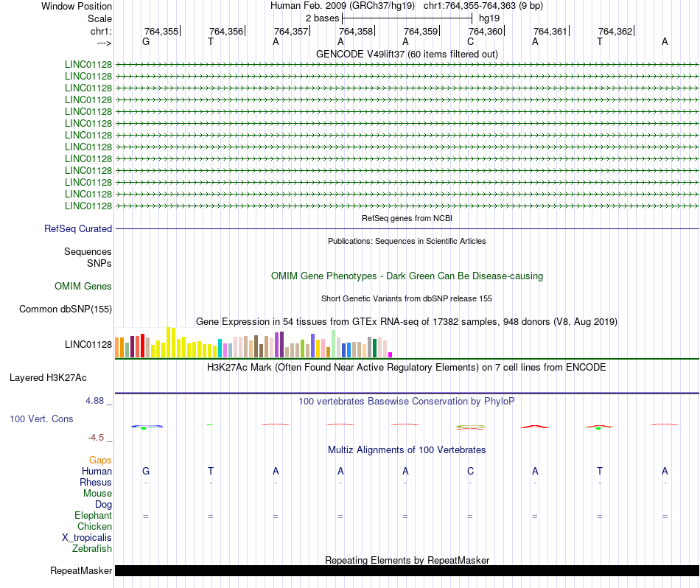Click the Gaps row label
This screenshot has width=700, height=588.
pyautogui.click(x=100, y=460)
